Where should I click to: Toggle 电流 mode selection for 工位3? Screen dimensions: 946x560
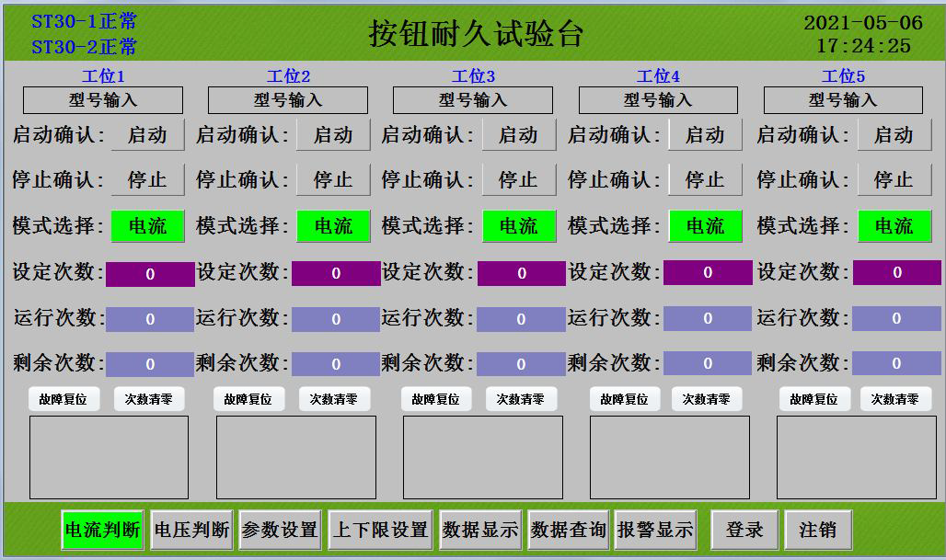[x=518, y=226]
